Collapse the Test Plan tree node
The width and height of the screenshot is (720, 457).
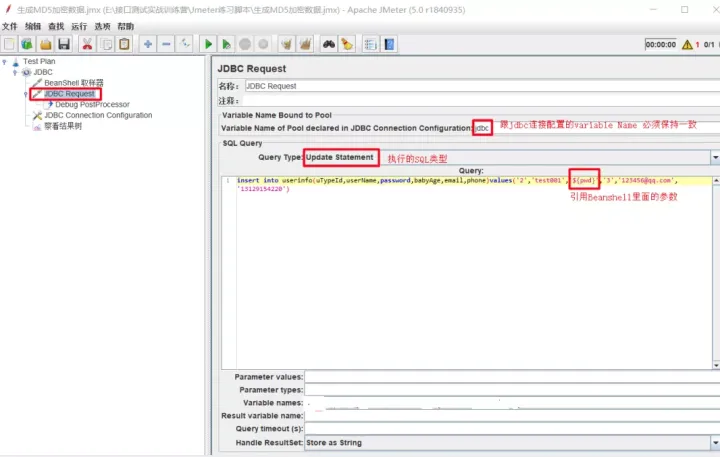point(5,62)
